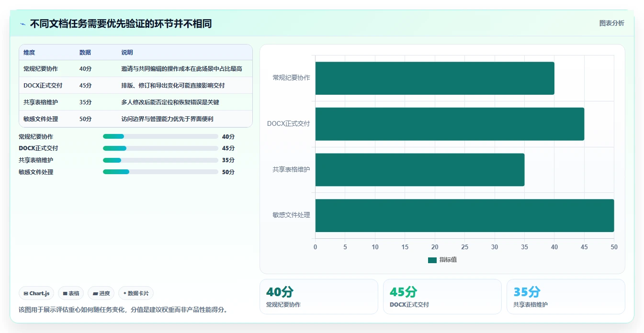Click description 邀请与共同编辑的操作成本在此场景中占比最高
This screenshot has height=333, width=644.
(181, 69)
